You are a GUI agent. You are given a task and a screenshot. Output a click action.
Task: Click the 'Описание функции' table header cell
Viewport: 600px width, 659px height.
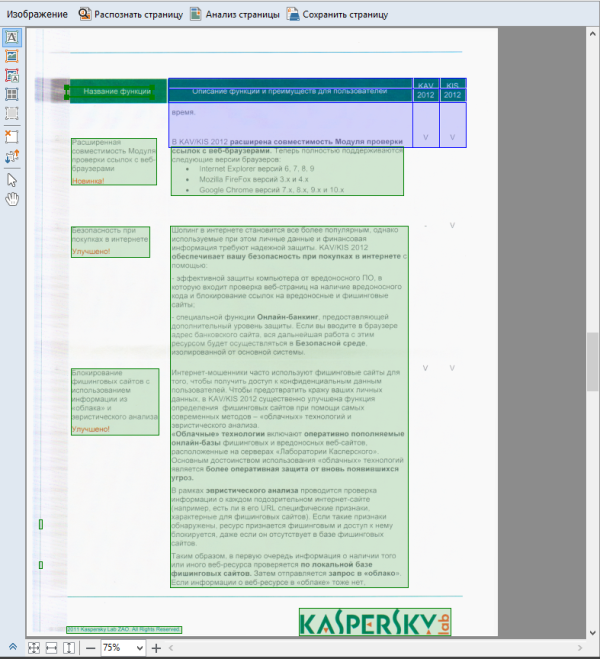[x=290, y=91]
